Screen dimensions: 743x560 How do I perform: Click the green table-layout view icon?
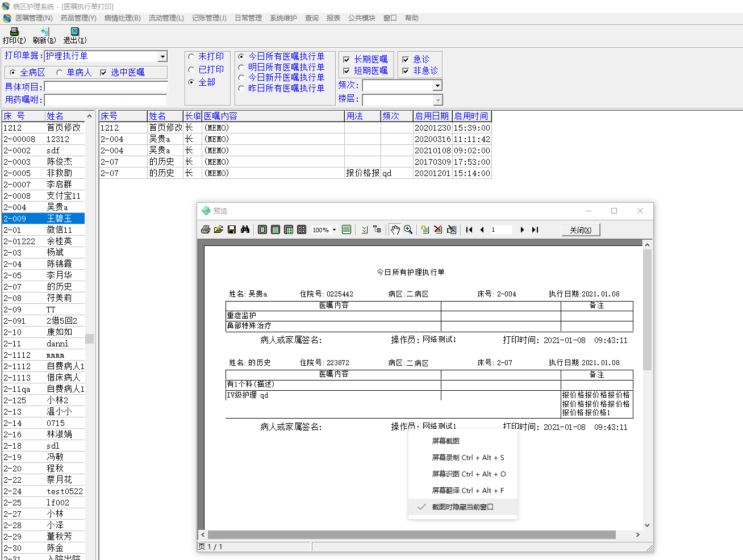pos(289,229)
